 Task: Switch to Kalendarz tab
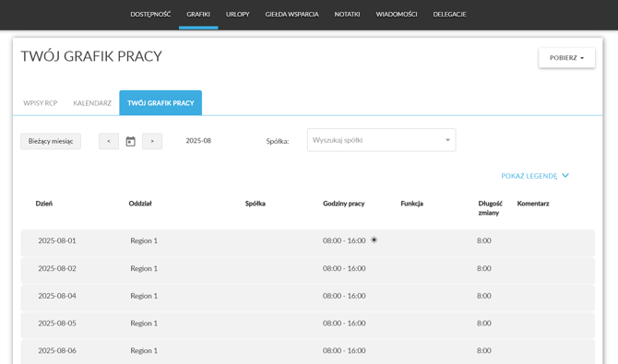pyautogui.click(x=92, y=103)
